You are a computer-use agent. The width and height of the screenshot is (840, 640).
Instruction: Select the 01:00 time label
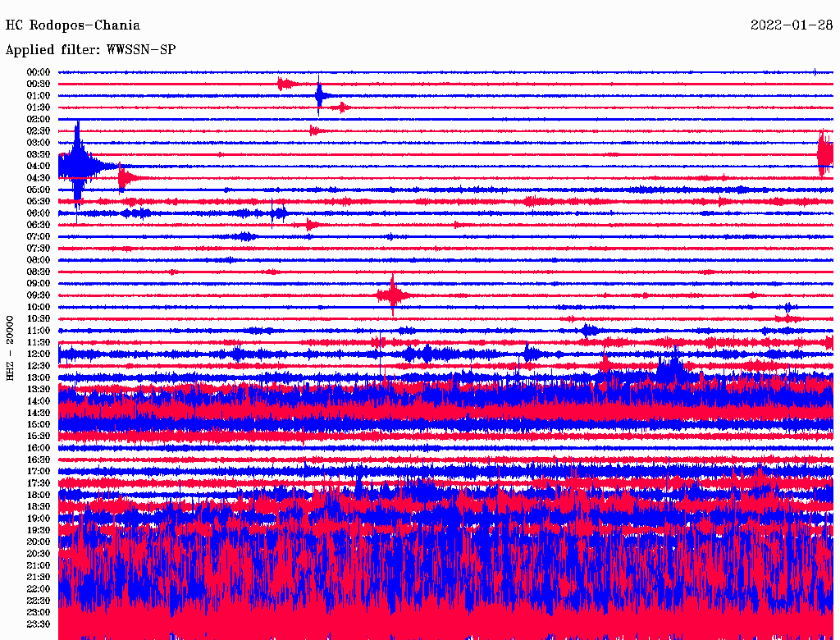pyautogui.click(x=39, y=96)
